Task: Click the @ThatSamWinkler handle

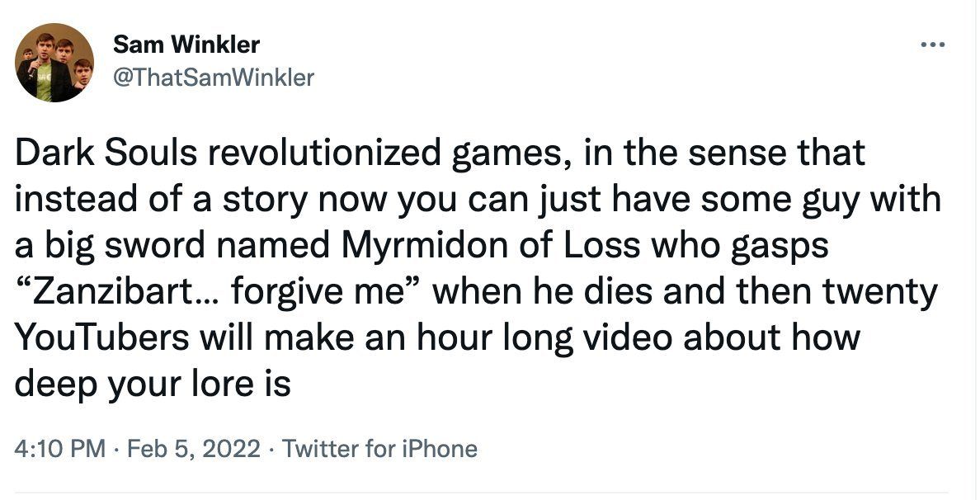Action: (x=213, y=78)
